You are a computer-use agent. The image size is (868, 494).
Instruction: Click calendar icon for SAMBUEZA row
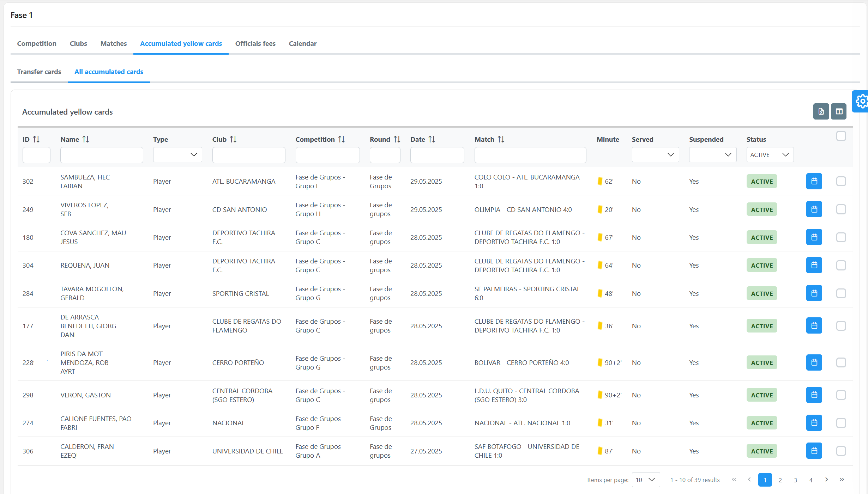pos(814,181)
